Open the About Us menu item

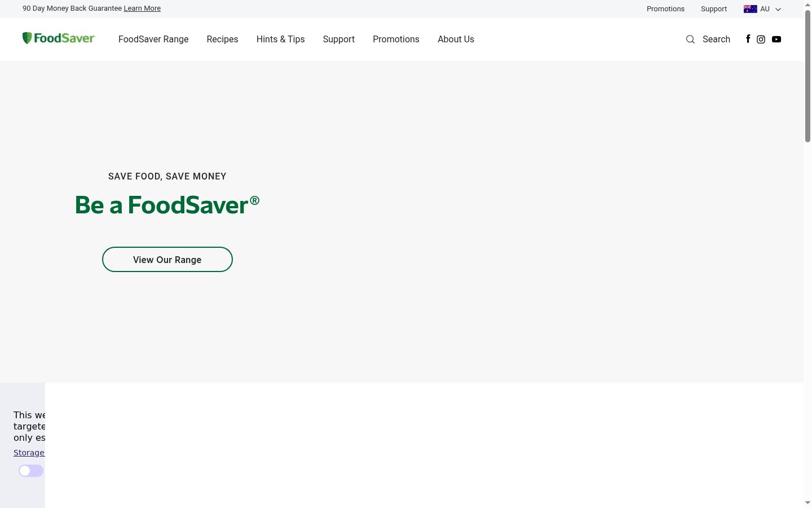click(456, 40)
